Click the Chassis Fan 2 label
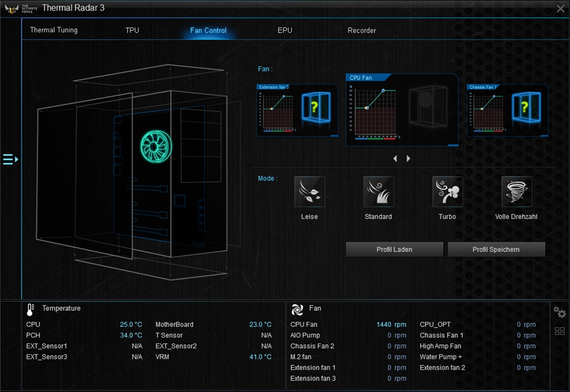 [312, 346]
